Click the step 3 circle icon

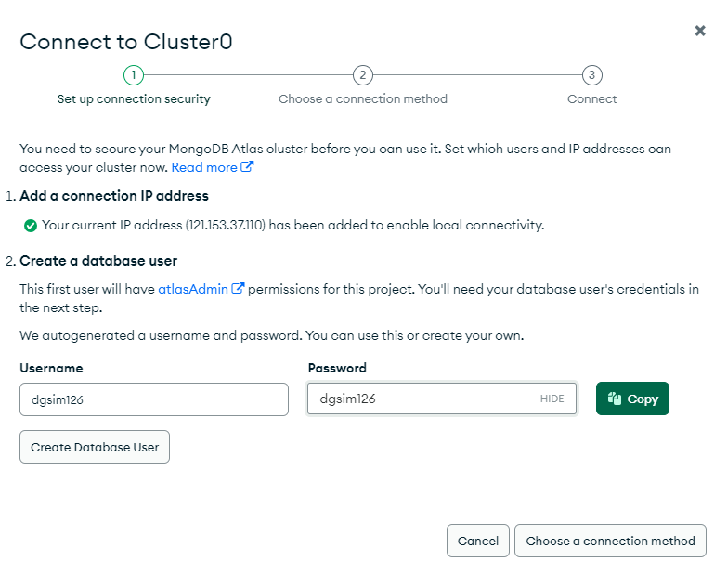tap(591, 74)
